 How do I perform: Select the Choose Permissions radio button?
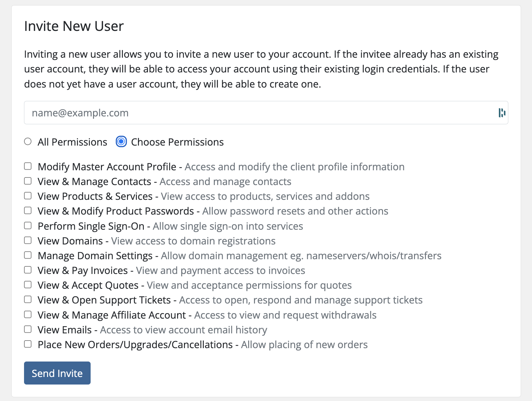click(x=121, y=141)
